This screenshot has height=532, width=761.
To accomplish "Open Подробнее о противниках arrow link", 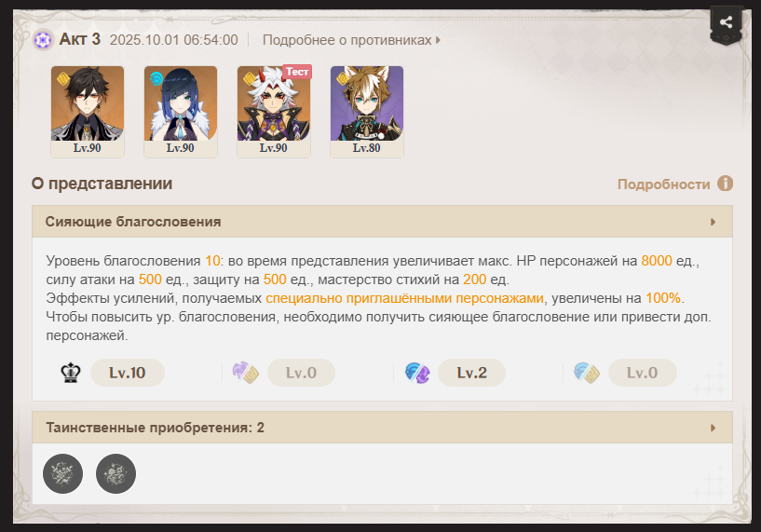I will (439, 40).
